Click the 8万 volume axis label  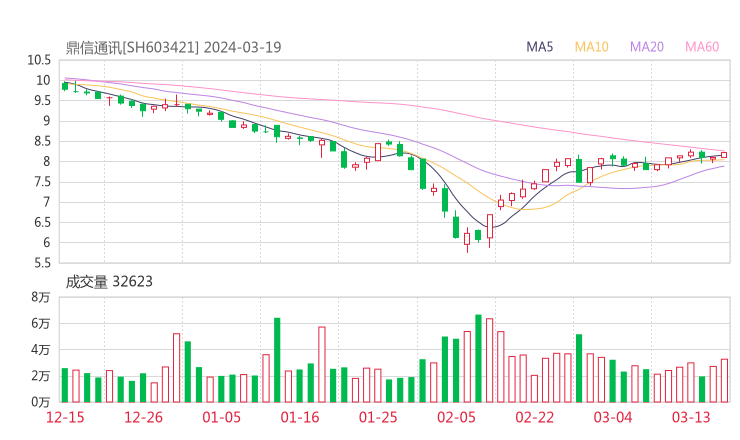[41, 297]
